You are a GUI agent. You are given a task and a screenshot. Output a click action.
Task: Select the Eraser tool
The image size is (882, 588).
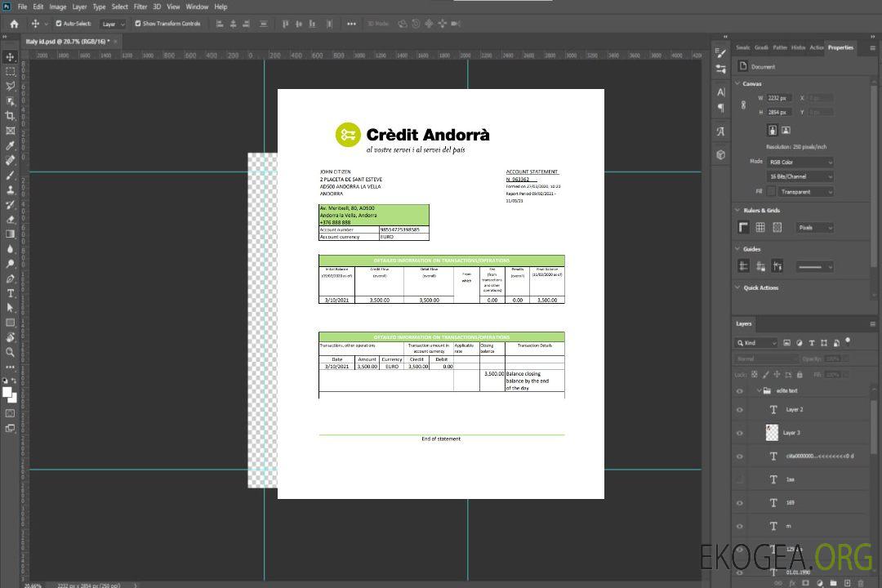[10, 220]
